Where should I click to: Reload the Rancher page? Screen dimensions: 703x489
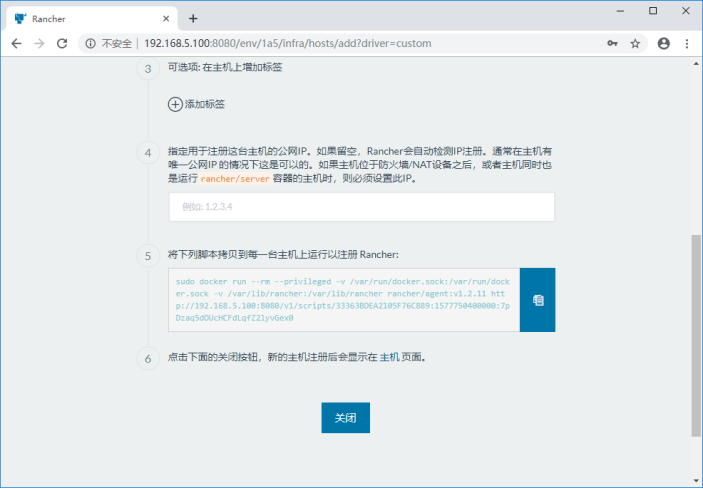click(x=62, y=43)
